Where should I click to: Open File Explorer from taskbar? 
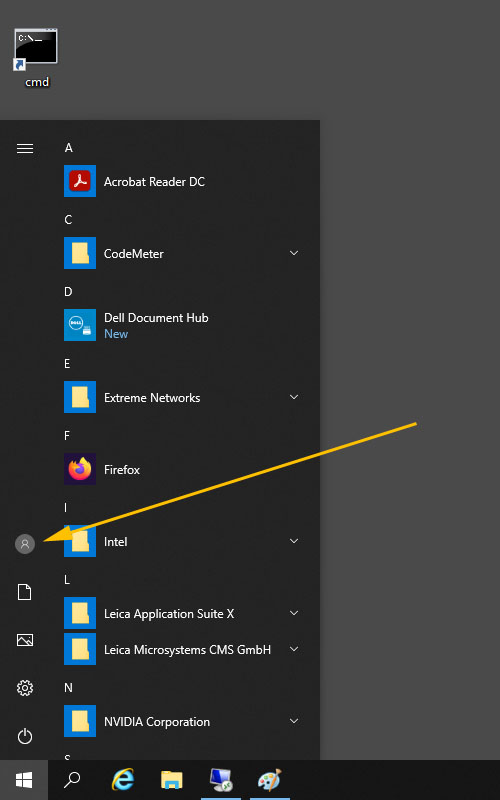click(171, 780)
